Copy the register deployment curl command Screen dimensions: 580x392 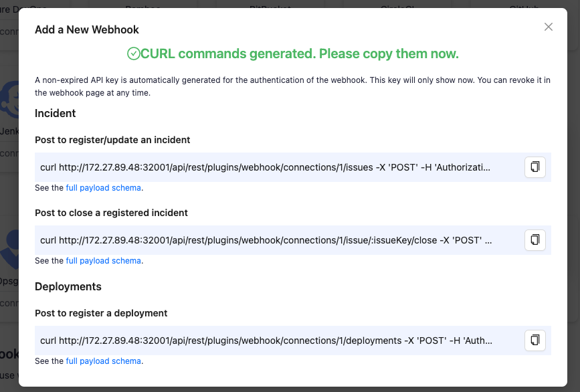click(535, 340)
